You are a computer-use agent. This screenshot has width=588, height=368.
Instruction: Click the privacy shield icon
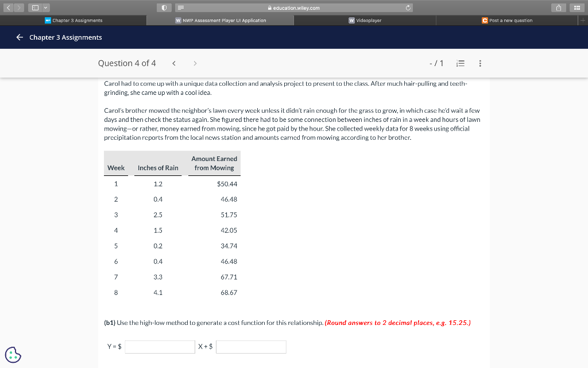[164, 7]
